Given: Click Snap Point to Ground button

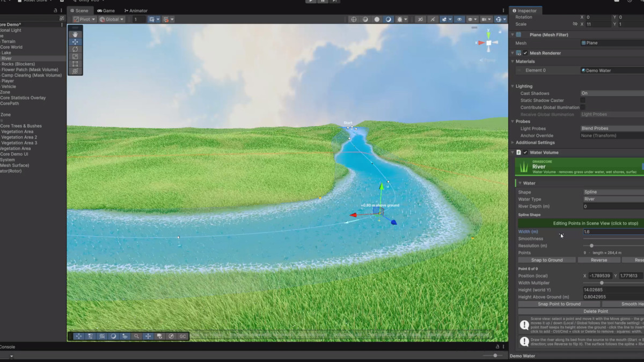Looking at the screenshot, I should pyautogui.click(x=559, y=304).
